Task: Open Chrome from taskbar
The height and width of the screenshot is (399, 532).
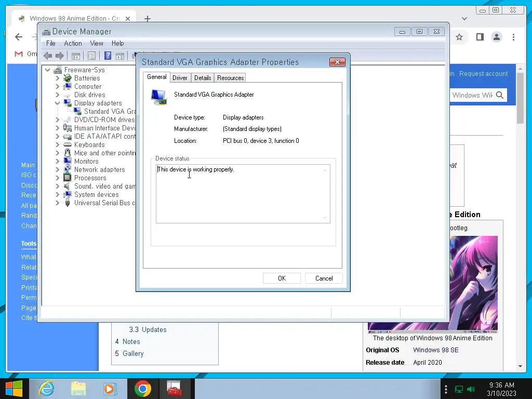Action: click(142, 389)
